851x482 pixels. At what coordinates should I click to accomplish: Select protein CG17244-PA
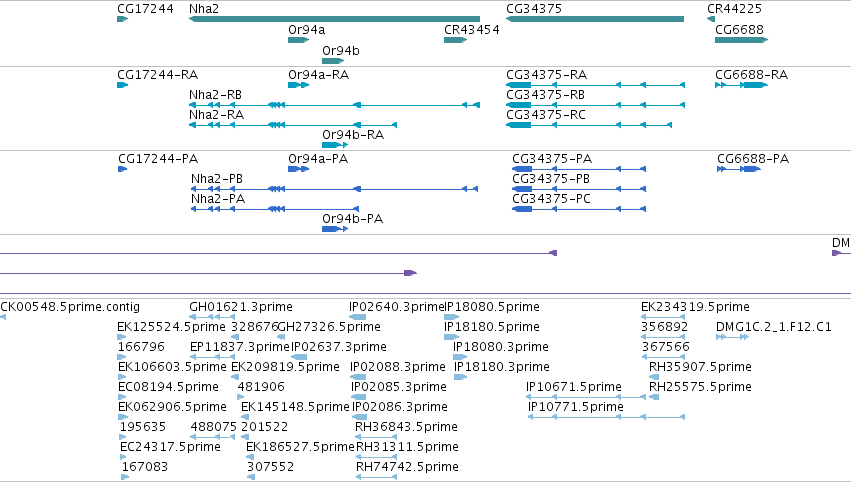coord(158,159)
